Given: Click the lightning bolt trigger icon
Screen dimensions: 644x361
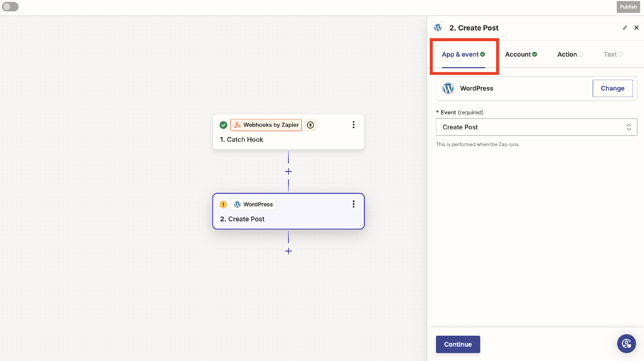Looking at the screenshot, I should (310, 125).
